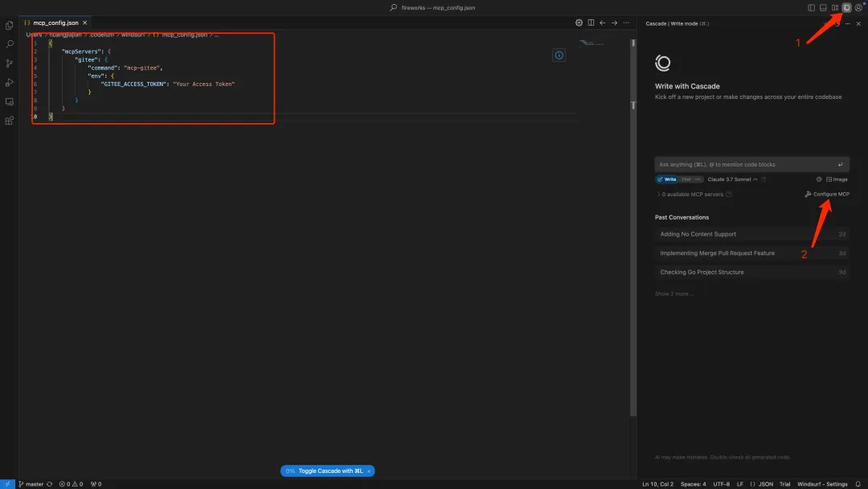Open the Search view in activity bar
868x489 pixels.
coord(10,44)
